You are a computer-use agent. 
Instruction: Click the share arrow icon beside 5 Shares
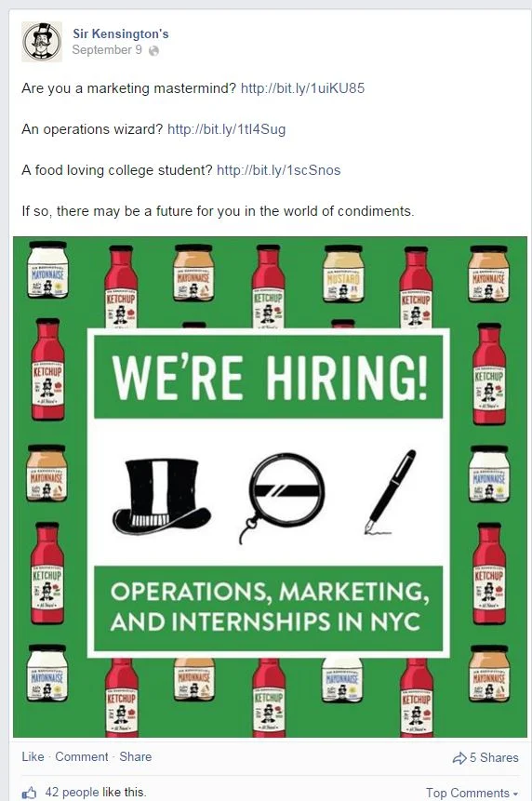coord(459,757)
